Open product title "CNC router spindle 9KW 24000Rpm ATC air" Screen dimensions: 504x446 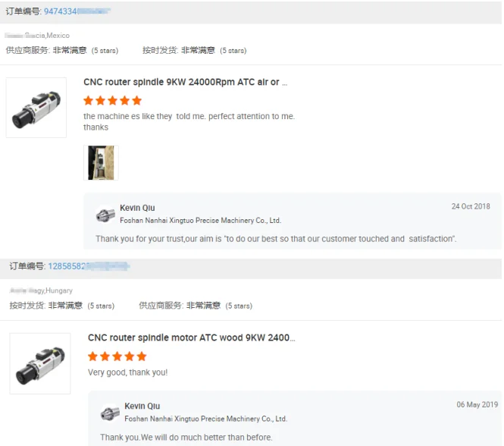[185, 82]
